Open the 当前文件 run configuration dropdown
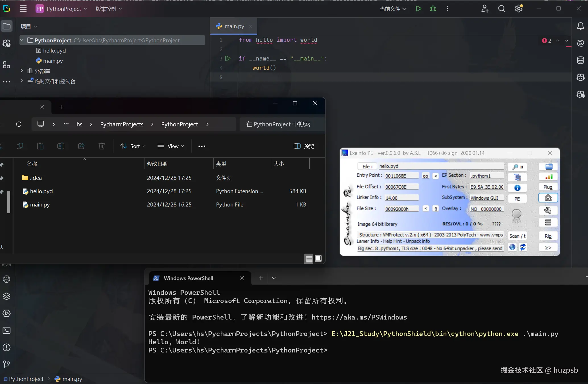 393,9
